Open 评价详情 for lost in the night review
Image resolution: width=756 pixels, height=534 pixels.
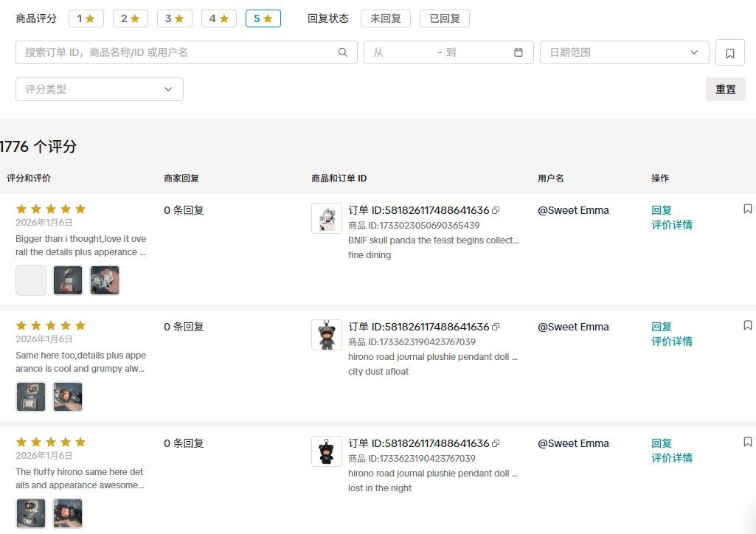[x=671, y=458]
